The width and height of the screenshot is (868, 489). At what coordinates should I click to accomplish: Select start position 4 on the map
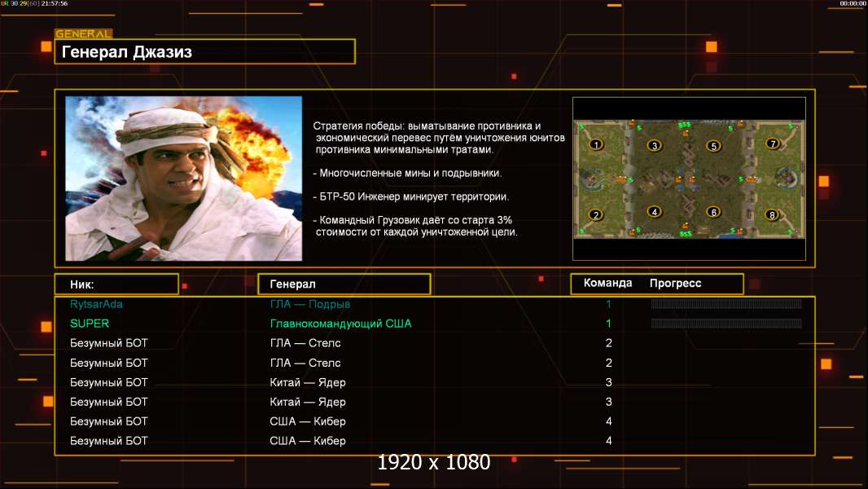(x=655, y=211)
